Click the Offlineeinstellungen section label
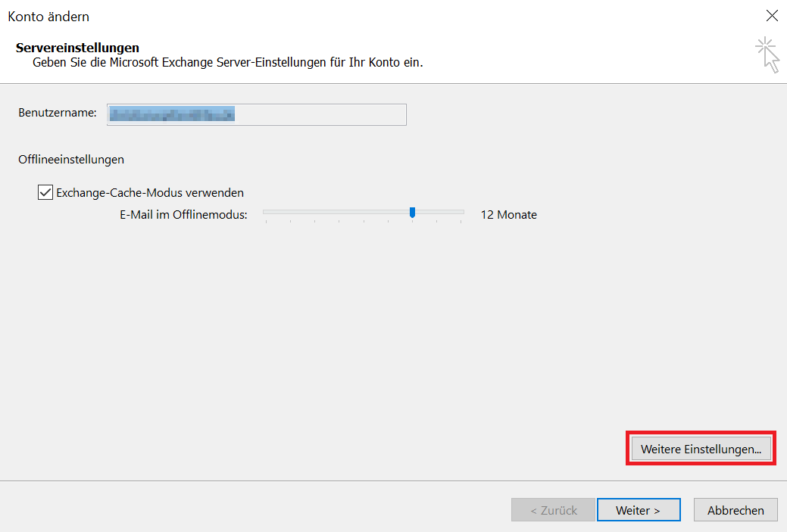Image resolution: width=787 pixels, height=532 pixels. [71, 160]
